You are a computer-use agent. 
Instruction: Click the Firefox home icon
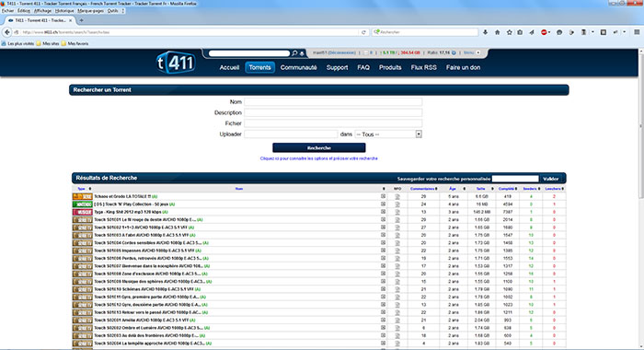498,32
